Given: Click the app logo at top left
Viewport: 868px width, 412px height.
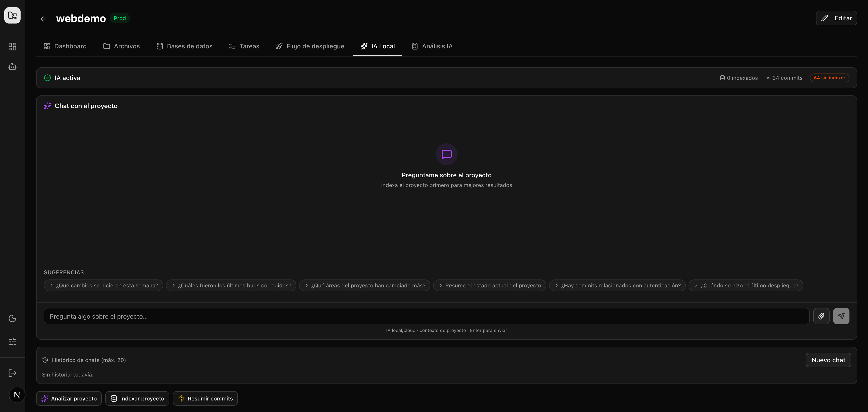Looking at the screenshot, I should 12,16.
